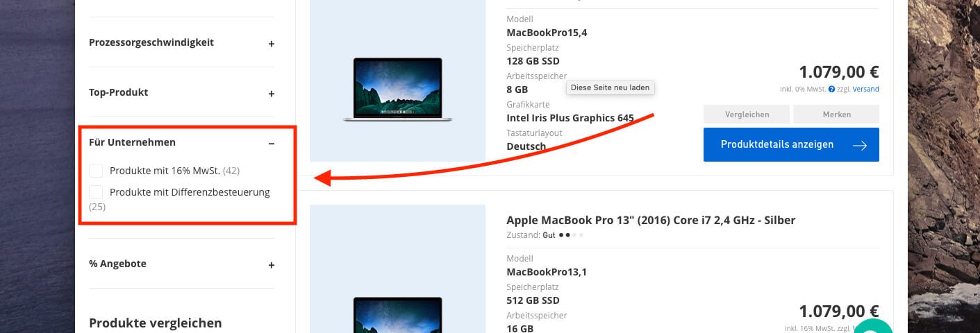Open the second MacBook Pro product image

click(397, 269)
